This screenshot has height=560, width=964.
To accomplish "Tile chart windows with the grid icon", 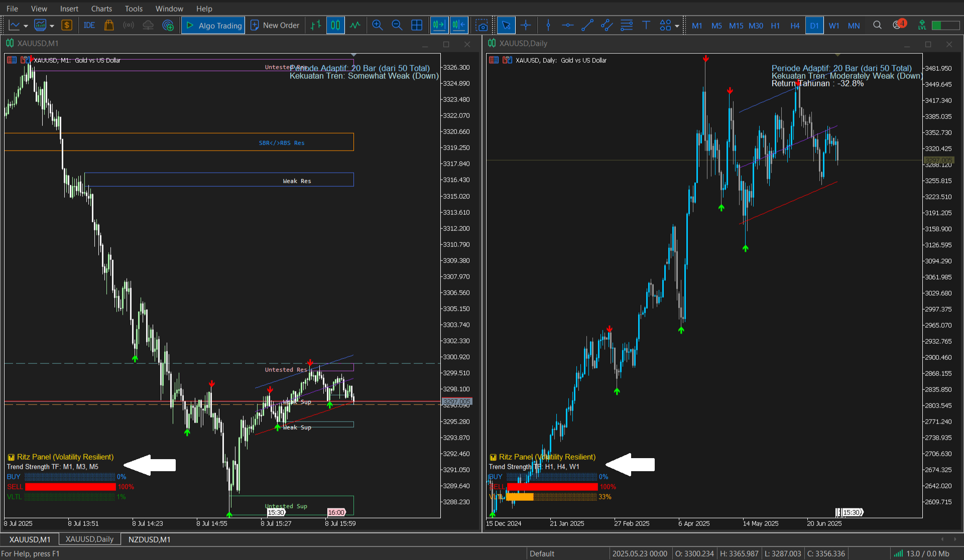I will (417, 25).
